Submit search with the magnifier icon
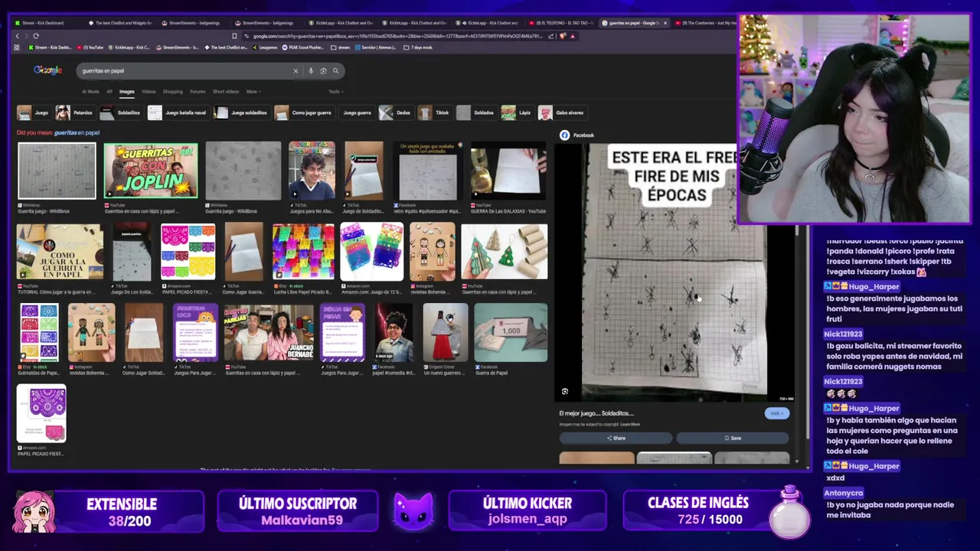 pyautogui.click(x=335, y=71)
